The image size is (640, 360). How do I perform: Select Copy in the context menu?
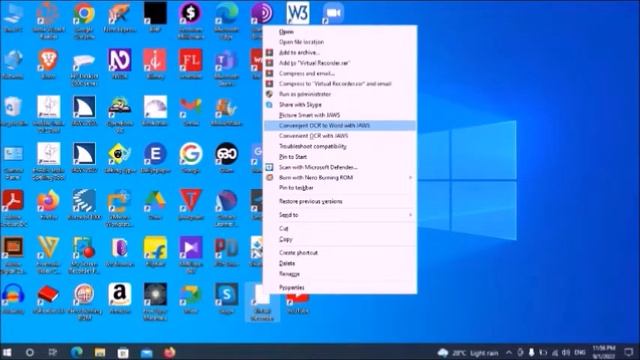coord(340,239)
